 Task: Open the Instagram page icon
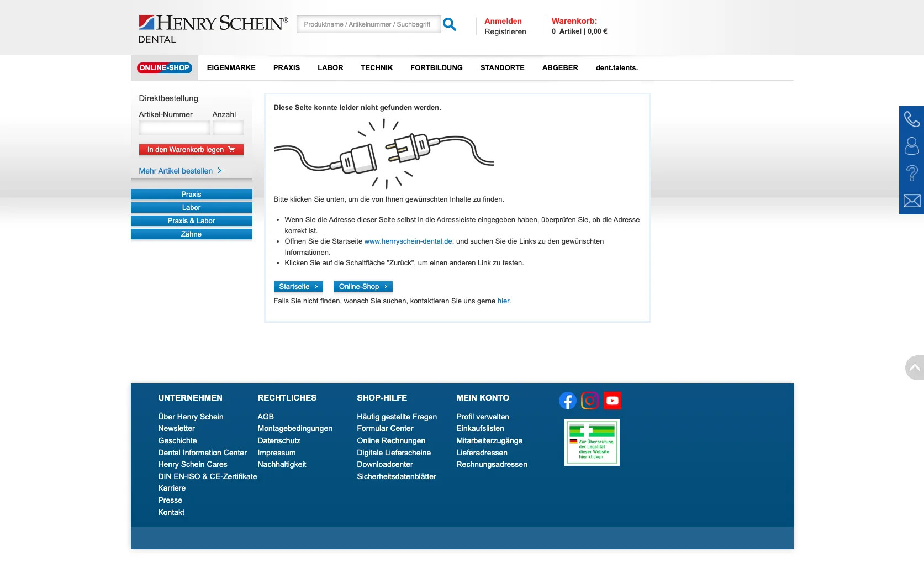(x=590, y=401)
